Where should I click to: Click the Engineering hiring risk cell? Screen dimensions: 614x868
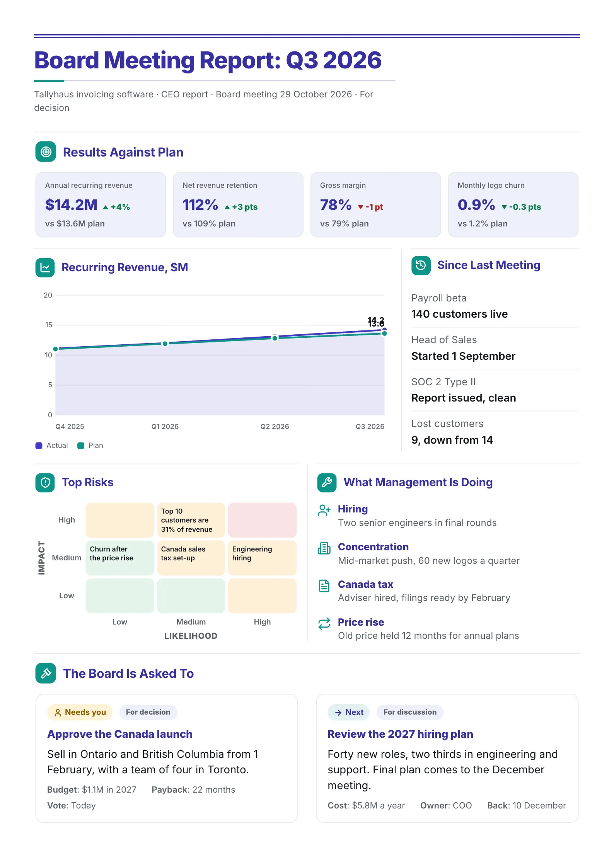(x=262, y=558)
